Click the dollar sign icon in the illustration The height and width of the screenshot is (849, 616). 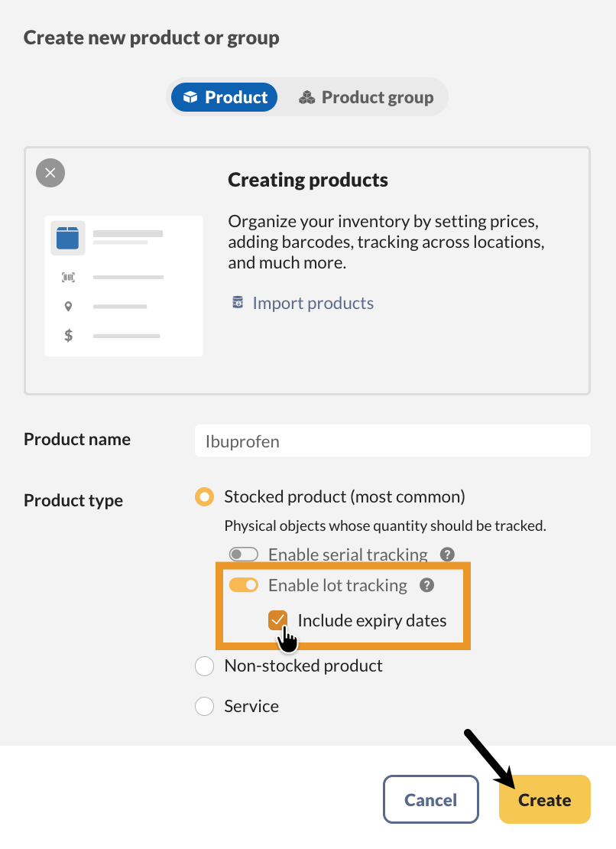pyautogui.click(x=68, y=335)
